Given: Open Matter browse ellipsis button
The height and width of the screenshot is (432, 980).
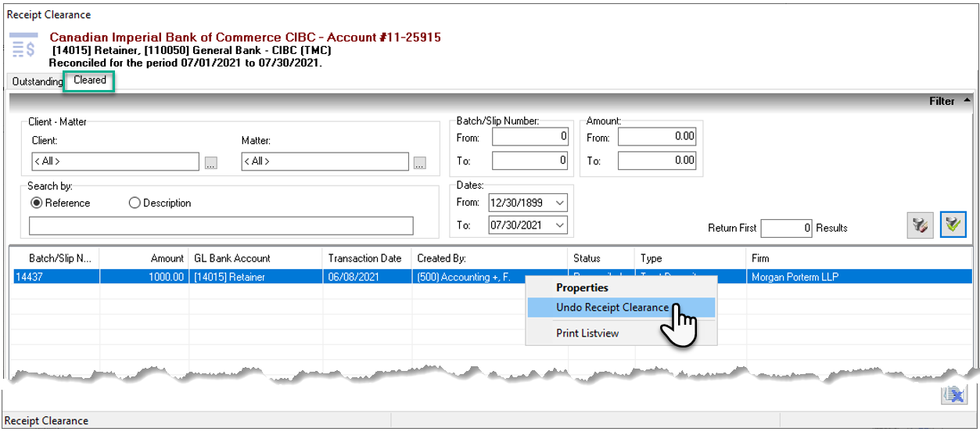Looking at the screenshot, I should click(x=420, y=164).
